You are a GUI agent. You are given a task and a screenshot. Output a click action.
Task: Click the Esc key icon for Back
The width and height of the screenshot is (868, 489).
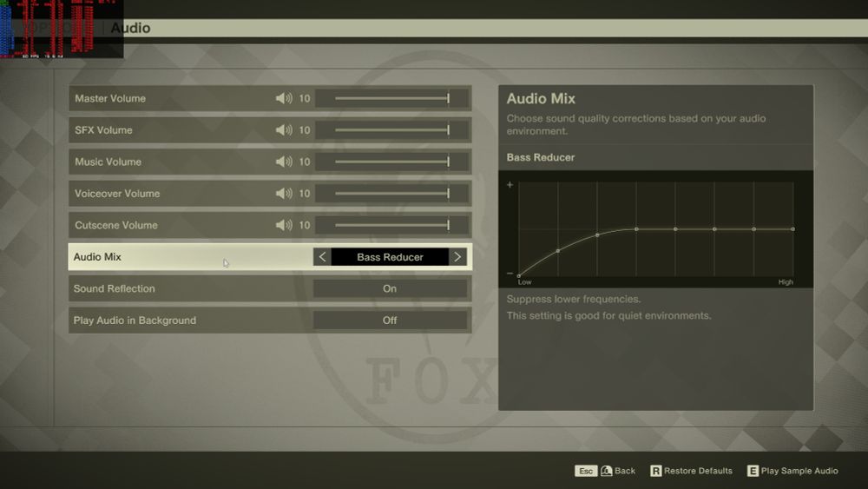586,471
